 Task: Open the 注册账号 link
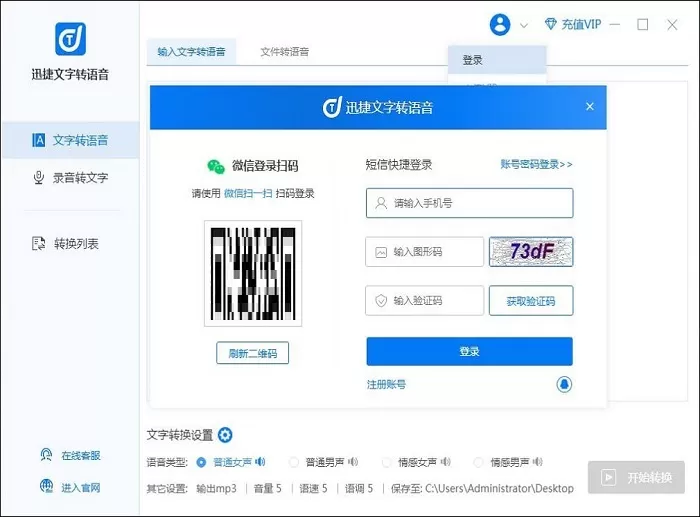pos(386,384)
